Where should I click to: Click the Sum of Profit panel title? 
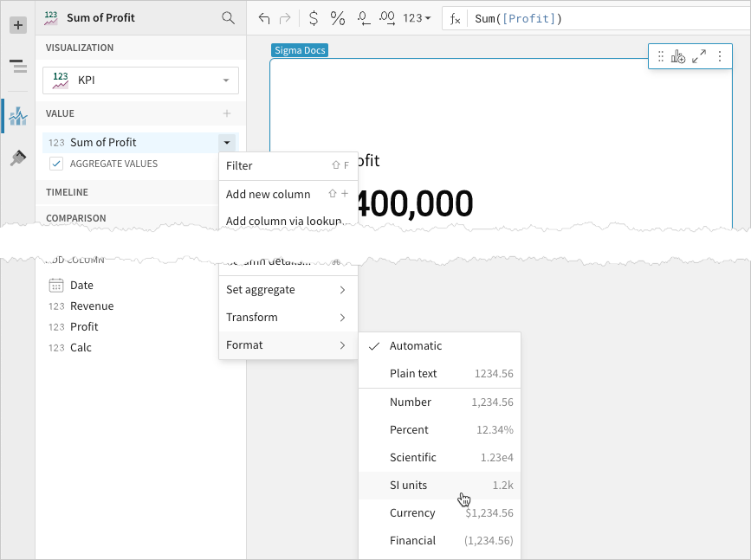100,17
